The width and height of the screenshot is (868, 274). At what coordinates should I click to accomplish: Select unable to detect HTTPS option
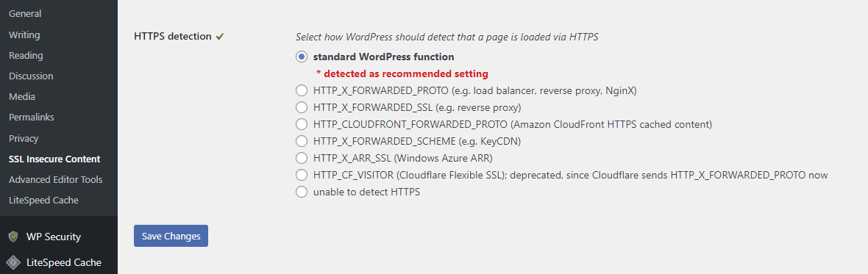click(301, 192)
